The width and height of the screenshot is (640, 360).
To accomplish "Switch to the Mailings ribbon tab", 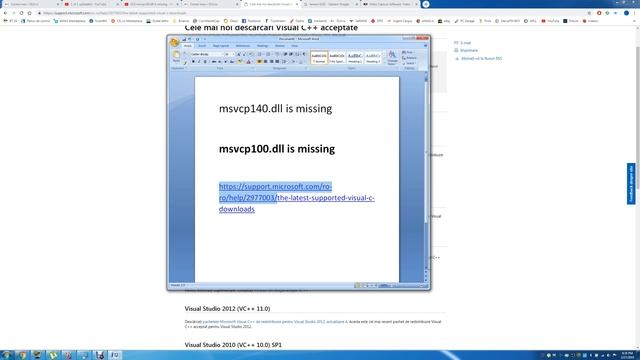I will (x=262, y=46).
